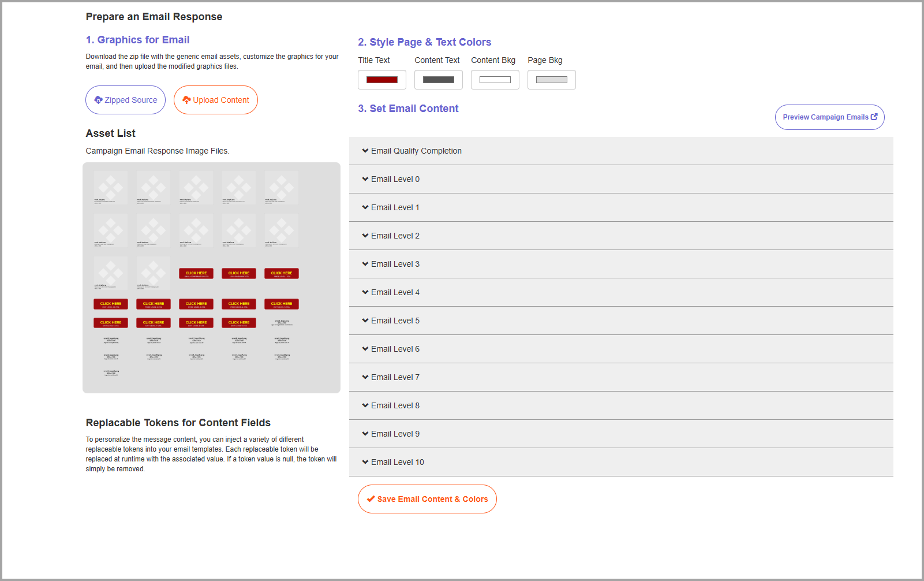924x581 pixels.
Task: Save Email Content & Colors
Action: 427,499
